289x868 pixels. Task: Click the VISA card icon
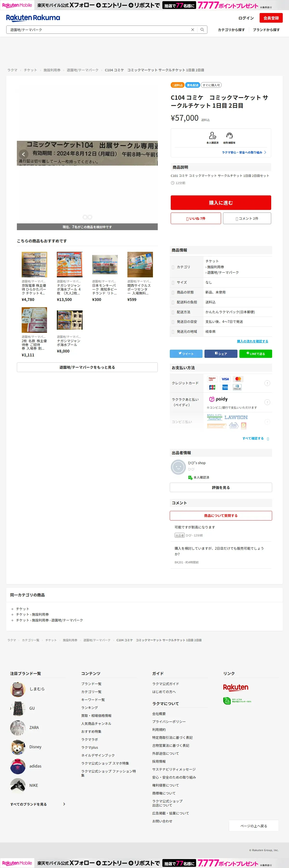pyautogui.click(x=225, y=379)
